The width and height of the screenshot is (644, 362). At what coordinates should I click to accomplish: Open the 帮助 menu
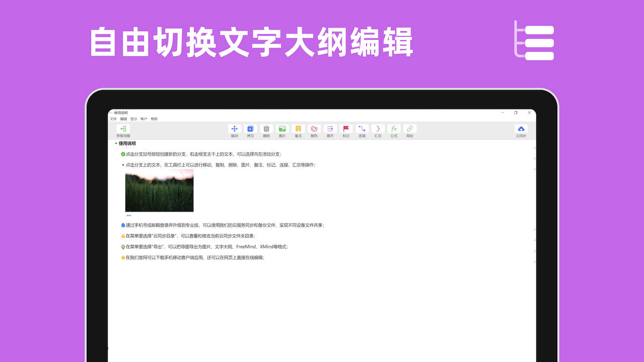[x=153, y=119]
